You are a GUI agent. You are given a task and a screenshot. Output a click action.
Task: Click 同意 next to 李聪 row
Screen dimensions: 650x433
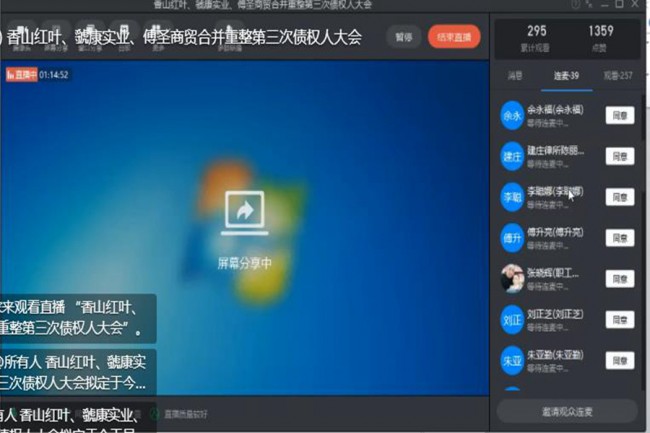pyautogui.click(x=620, y=197)
